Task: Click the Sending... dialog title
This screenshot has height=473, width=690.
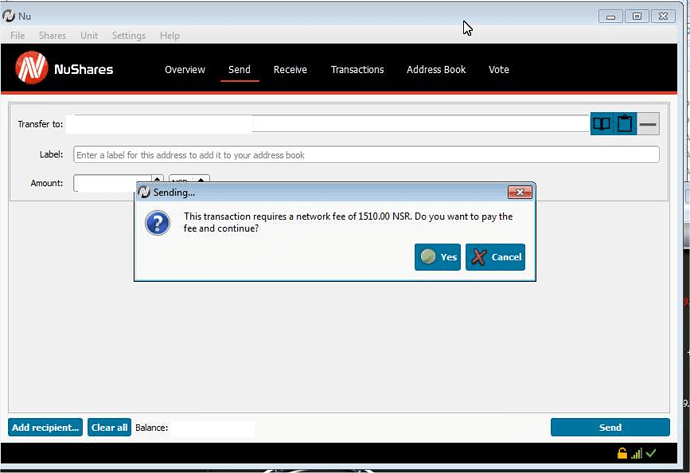Action: (174, 192)
